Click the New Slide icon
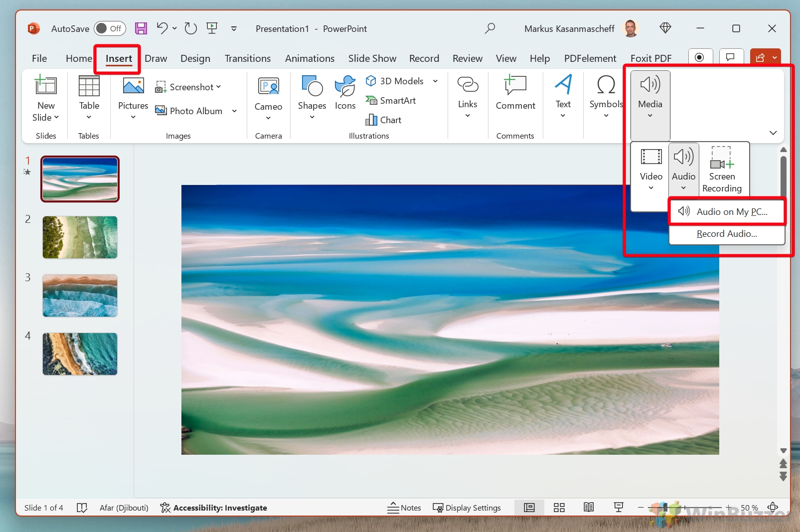The height and width of the screenshot is (532, 800). [46, 86]
